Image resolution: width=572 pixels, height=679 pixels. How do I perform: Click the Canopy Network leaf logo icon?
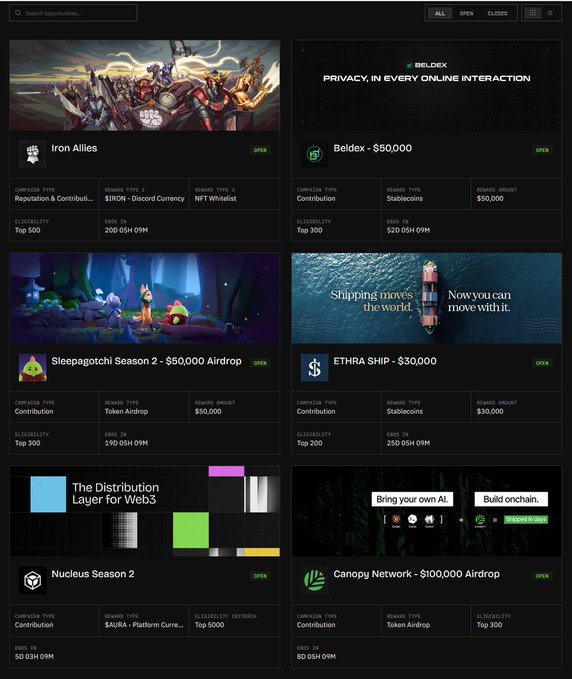click(x=314, y=580)
